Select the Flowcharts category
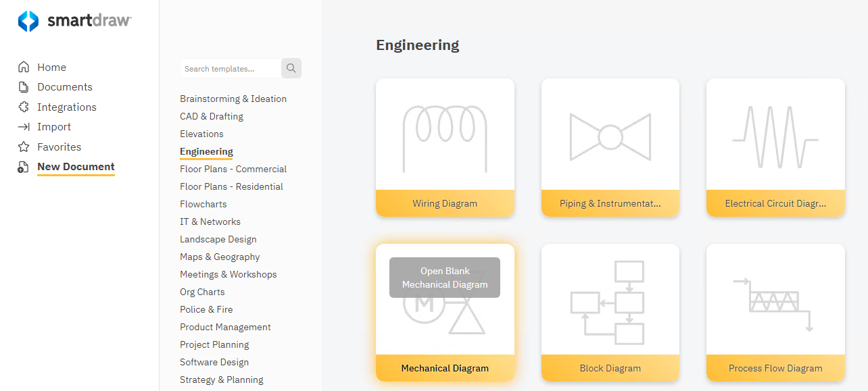Screen dimensions: 868x391 203,204
